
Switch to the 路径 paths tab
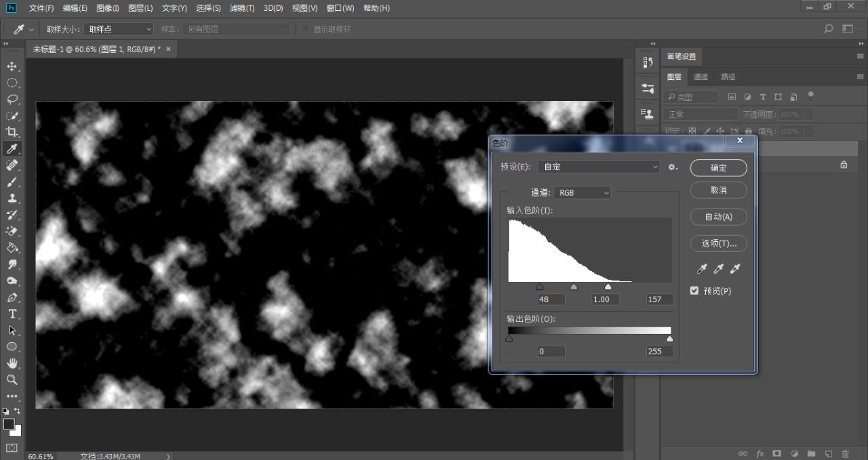[728, 77]
